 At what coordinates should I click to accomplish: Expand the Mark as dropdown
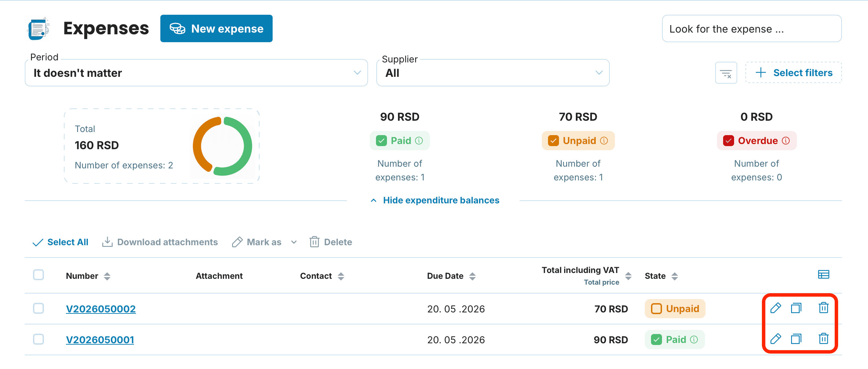264,242
